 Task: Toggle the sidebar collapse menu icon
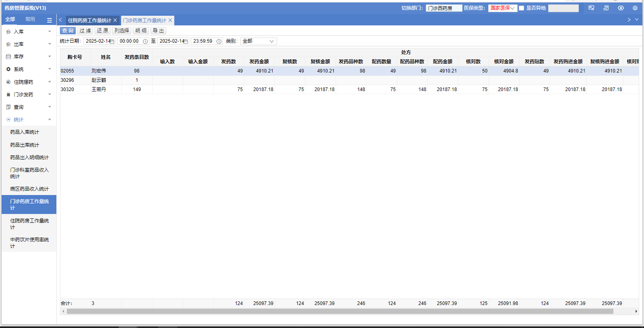[50, 20]
